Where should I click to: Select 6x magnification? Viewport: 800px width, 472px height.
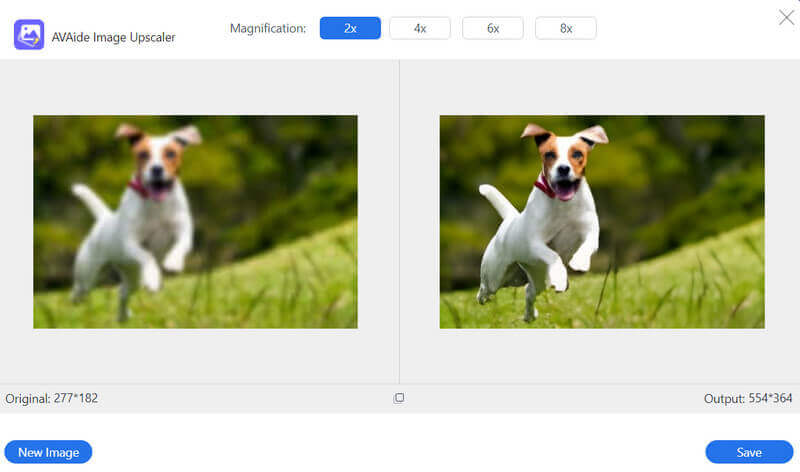pos(493,28)
